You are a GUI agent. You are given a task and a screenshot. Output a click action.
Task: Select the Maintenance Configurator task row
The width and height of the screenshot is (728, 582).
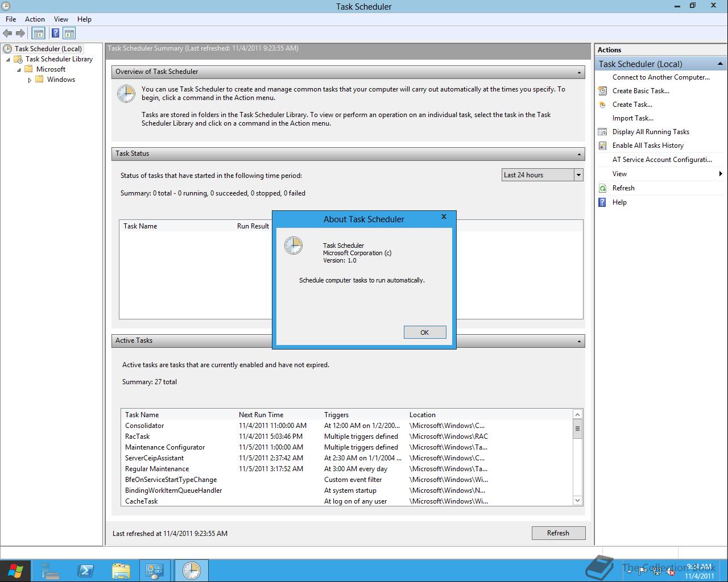coord(347,447)
